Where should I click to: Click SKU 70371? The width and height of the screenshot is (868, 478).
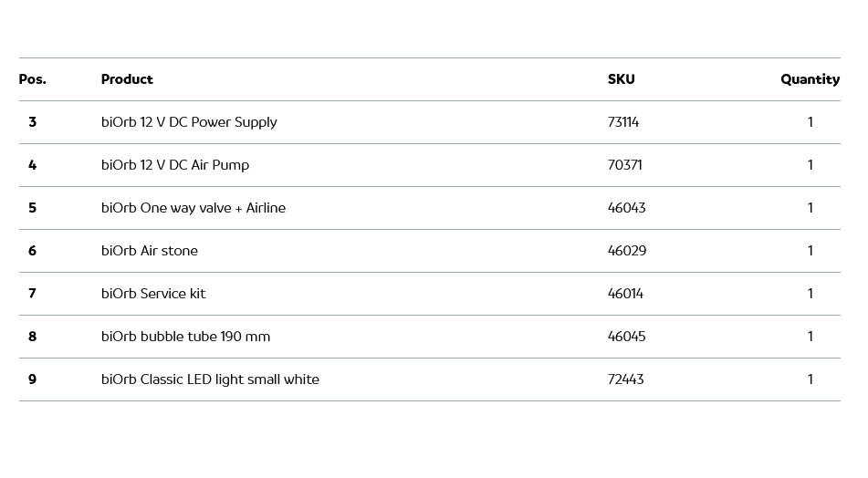point(625,165)
